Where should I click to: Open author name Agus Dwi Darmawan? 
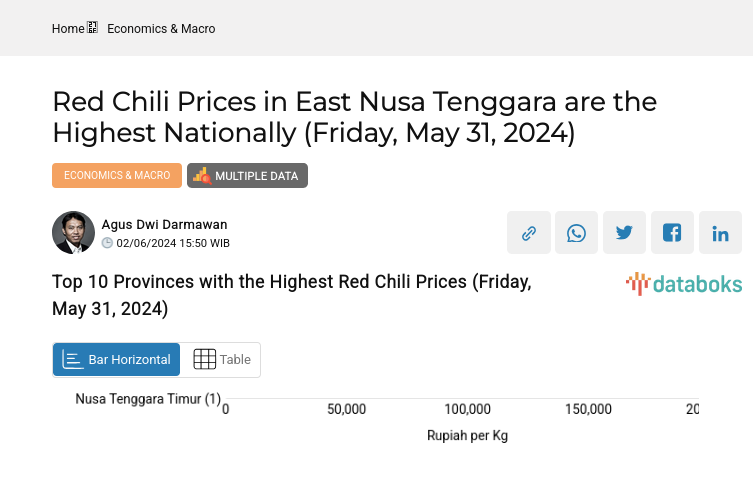(x=164, y=225)
